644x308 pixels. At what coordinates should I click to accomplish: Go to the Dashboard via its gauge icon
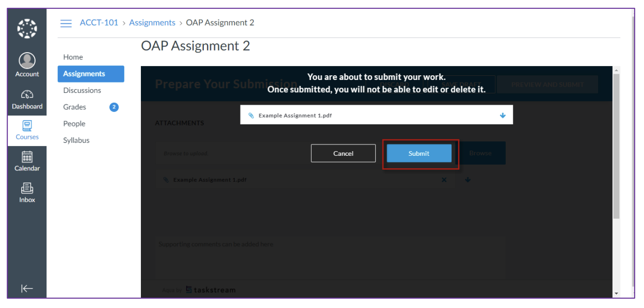pyautogui.click(x=27, y=94)
